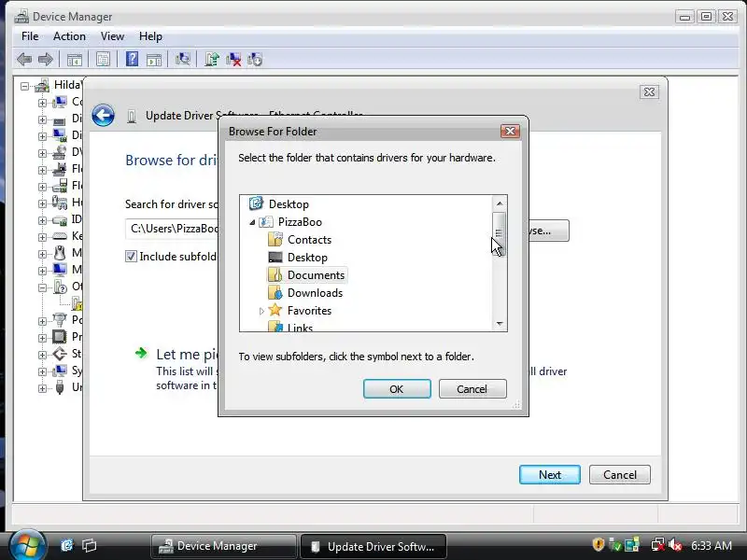The height and width of the screenshot is (560, 747).
Task: Select the DVD drive category icon in tree
Action: point(60,152)
